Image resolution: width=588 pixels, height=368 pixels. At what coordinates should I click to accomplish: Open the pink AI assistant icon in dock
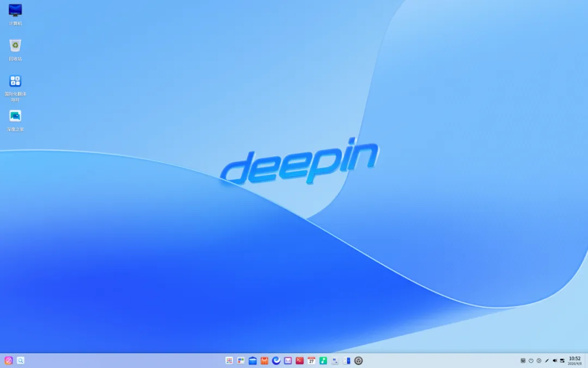tap(9, 360)
